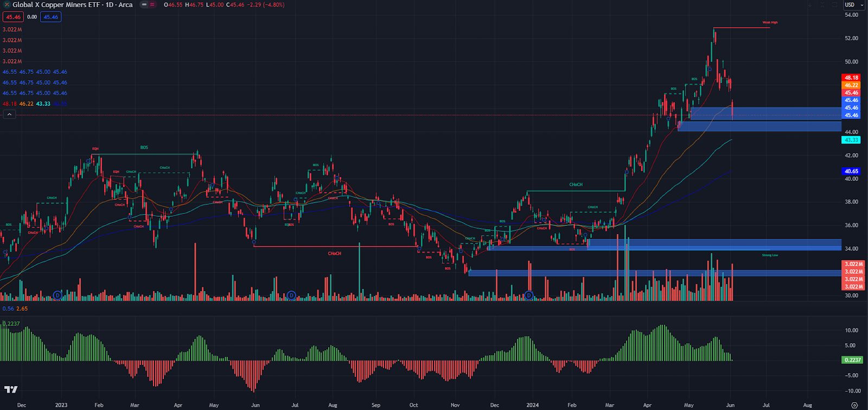Select the 0.00 spread value

pyautogui.click(x=32, y=17)
